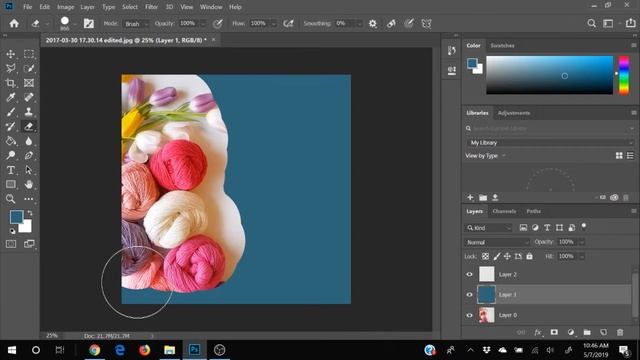Select the Lasso tool

[x=11, y=68]
